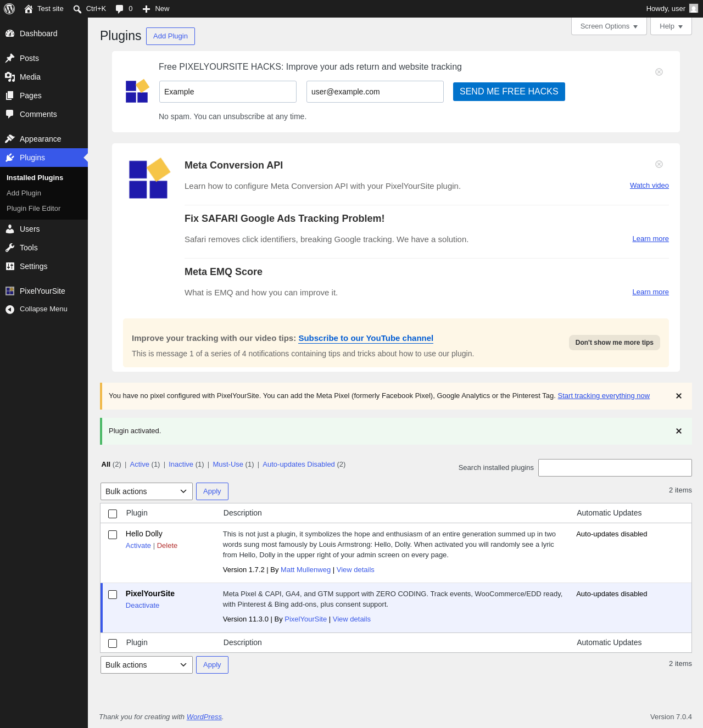Screen dimensions: 703x728
Task: Open Learn more for Meta EMQ Score
Action: click(x=650, y=292)
